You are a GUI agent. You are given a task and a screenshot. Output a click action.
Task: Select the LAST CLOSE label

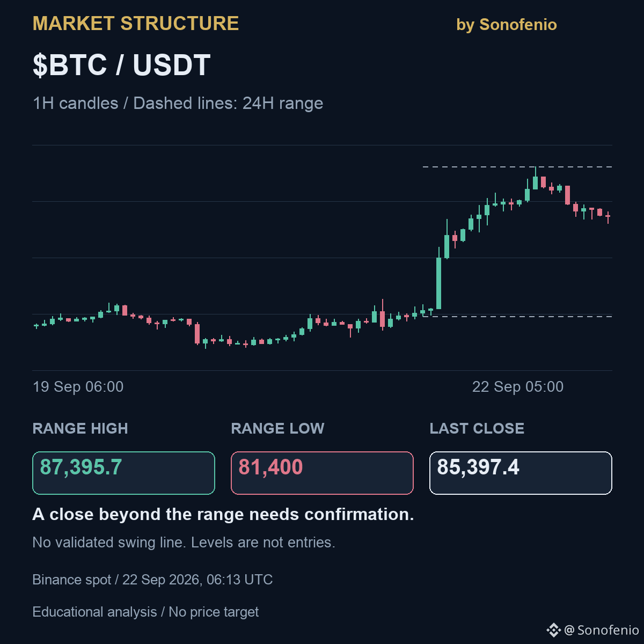pyautogui.click(x=477, y=429)
